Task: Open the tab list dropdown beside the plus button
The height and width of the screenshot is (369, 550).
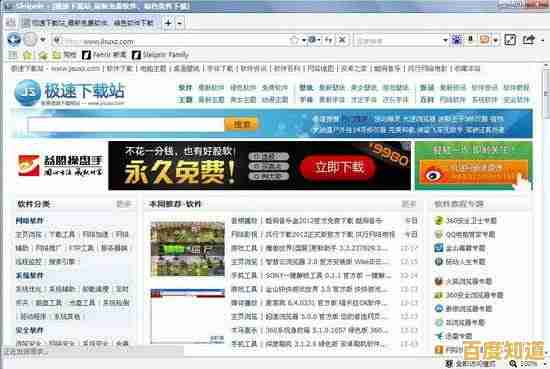Action: click(x=180, y=24)
